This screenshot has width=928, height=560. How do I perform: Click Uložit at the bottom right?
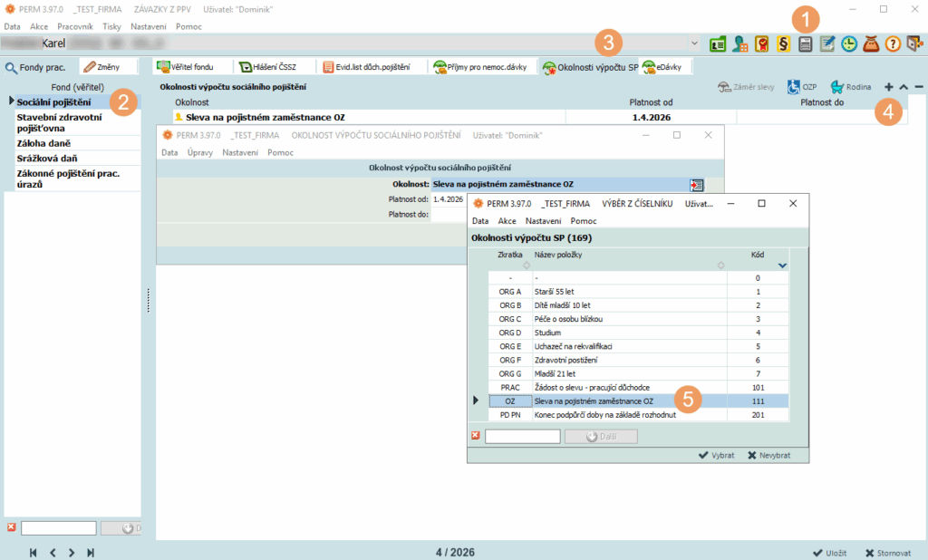(x=829, y=553)
